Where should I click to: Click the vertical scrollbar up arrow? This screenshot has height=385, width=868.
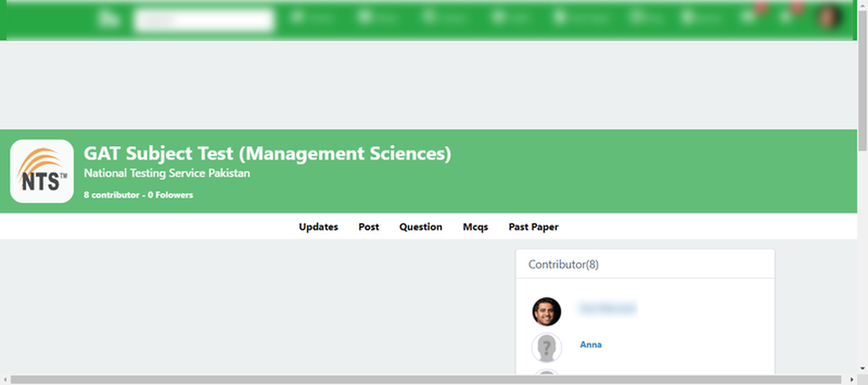point(862,5)
